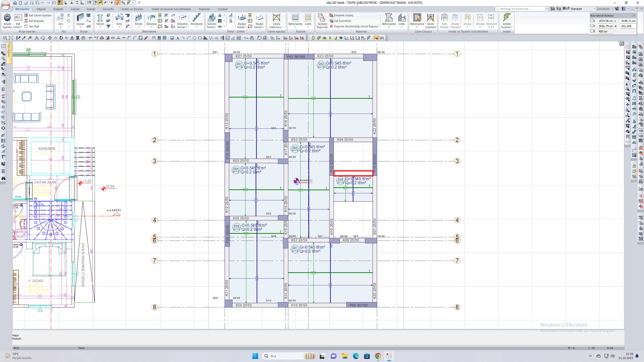Choose the Döşeme (slab) tool icon

click(151, 18)
